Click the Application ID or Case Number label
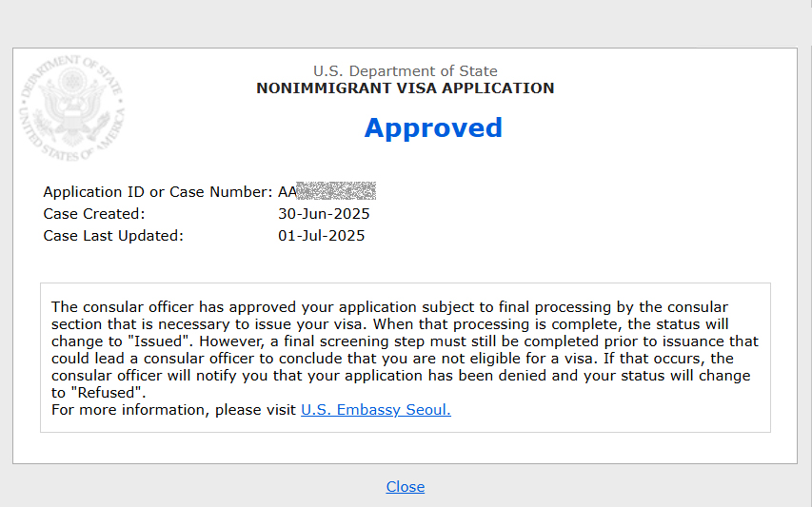Viewport: 812px width, 507px height. [157, 192]
